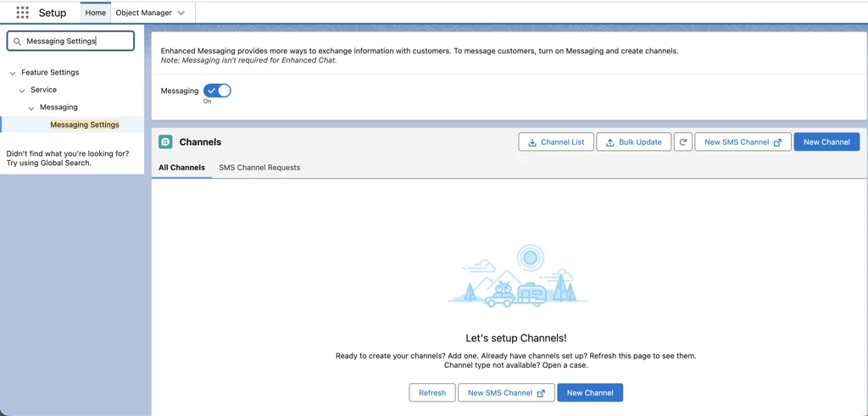Open the App Launcher dots grid
Image resolution: width=868 pixels, height=416 pixels.
(22, 12)
